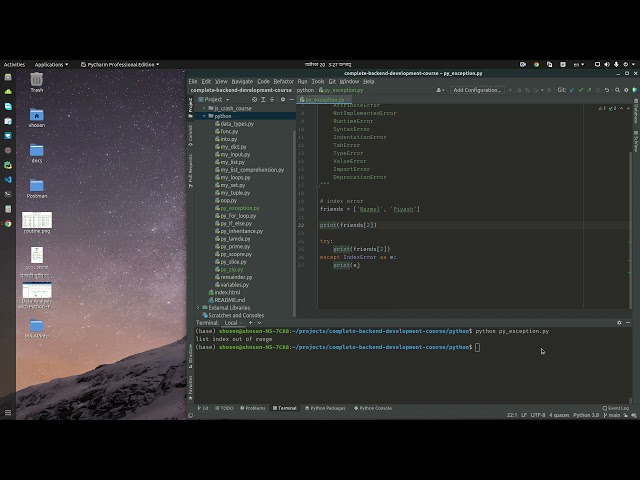Expand the js_crash_course folder

(204, 109)
